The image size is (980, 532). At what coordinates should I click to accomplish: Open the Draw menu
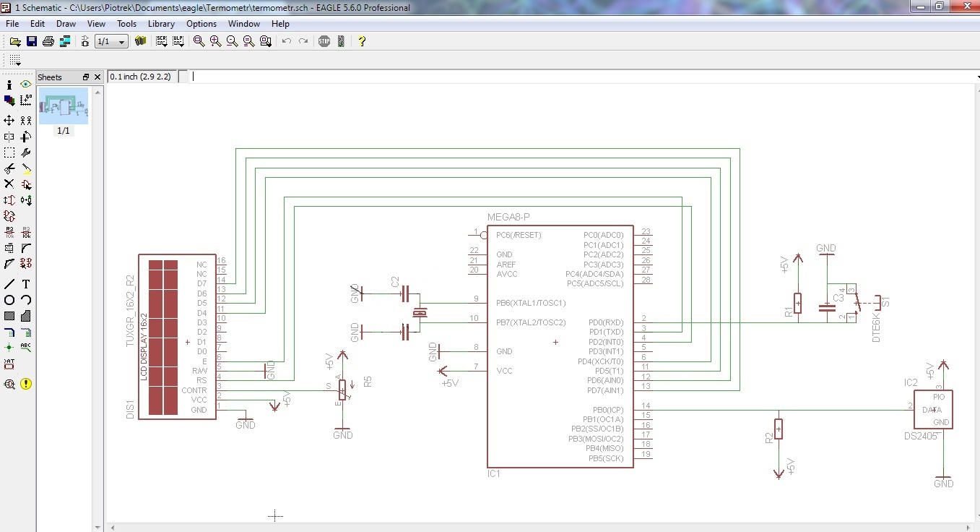point(66,24)
